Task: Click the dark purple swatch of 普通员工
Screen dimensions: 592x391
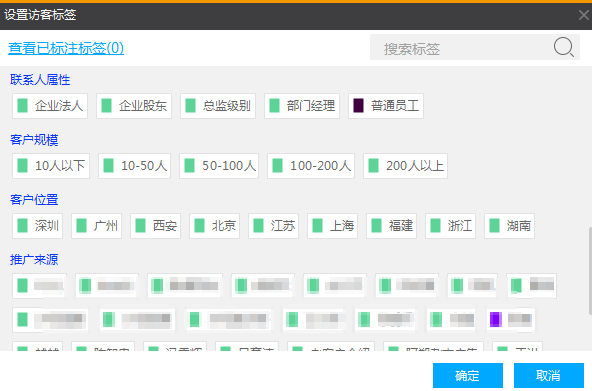Action: (x=358, y=106)
